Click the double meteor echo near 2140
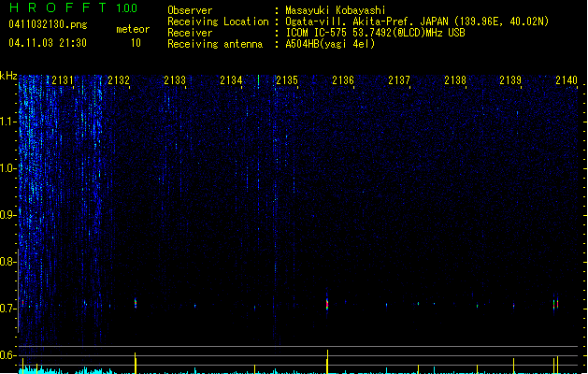Screen dimensions: 588x374 pos(556,304)
